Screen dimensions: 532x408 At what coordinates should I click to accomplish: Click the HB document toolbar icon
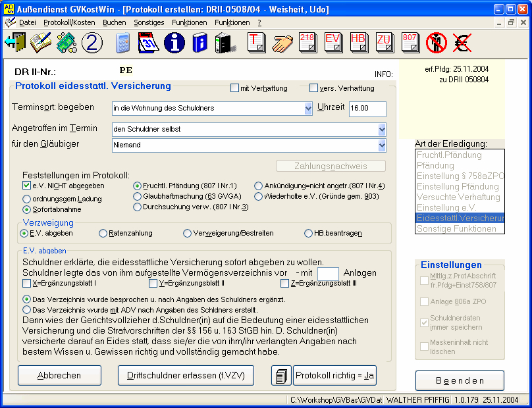click(358, 43)
